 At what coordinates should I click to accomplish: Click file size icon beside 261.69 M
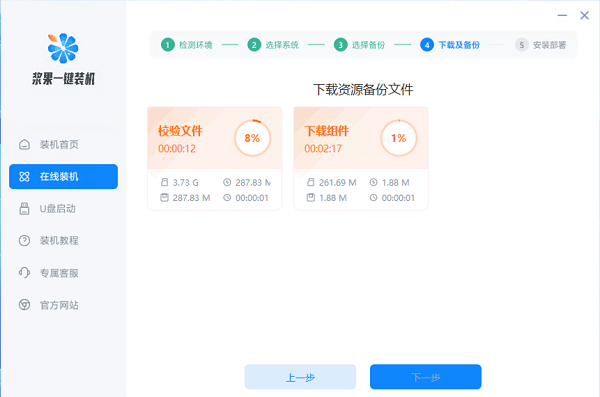(311, 182)
